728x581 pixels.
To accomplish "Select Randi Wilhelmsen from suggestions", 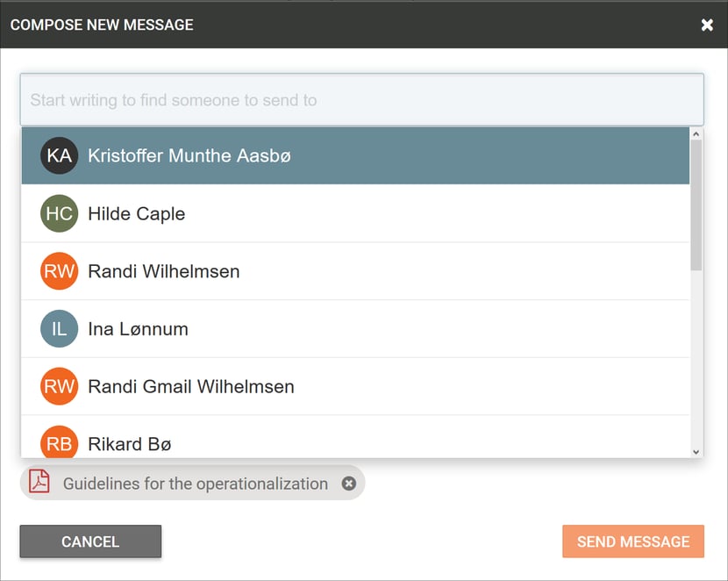I will [x=355, y=271].
